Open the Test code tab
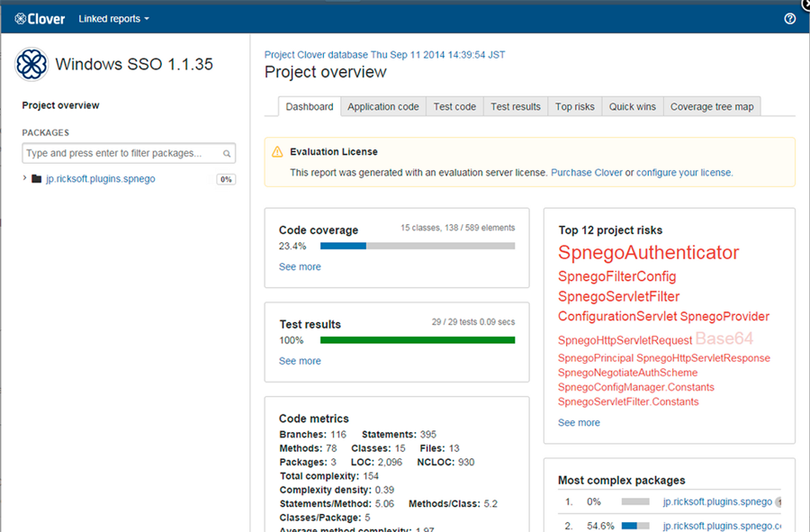 [x=454, y=107]
